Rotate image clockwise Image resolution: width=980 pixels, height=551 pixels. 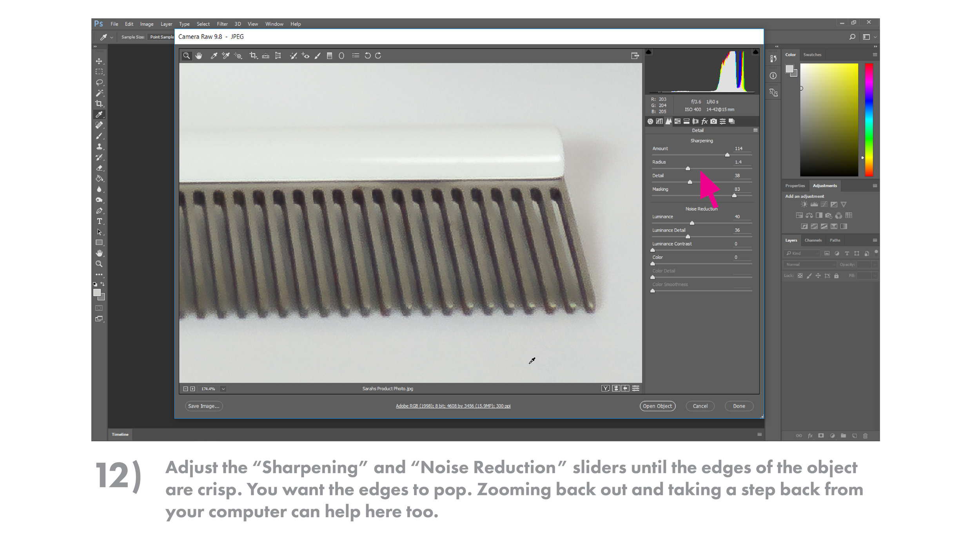point(378,56)
